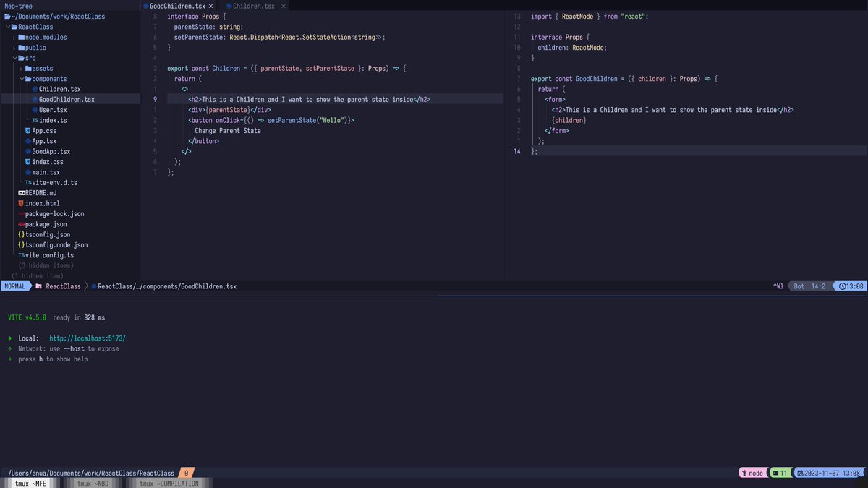Click line number 14 in right editor
868x488 pixels.
(516, 152)
